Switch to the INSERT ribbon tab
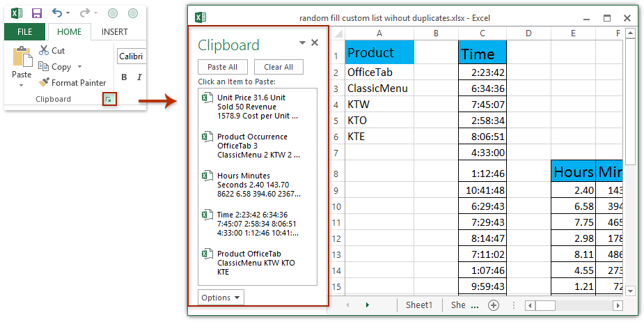 point(114,32)
